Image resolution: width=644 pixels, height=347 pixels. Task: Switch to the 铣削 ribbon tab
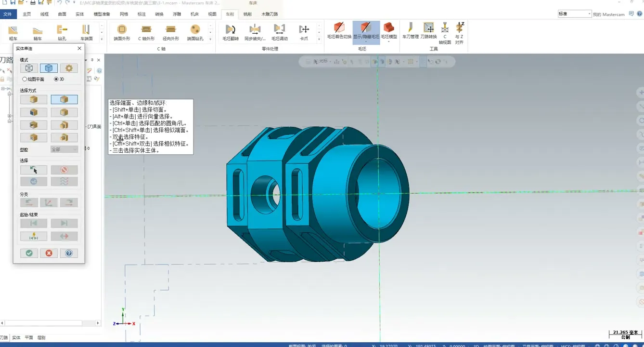coord(247,14)
